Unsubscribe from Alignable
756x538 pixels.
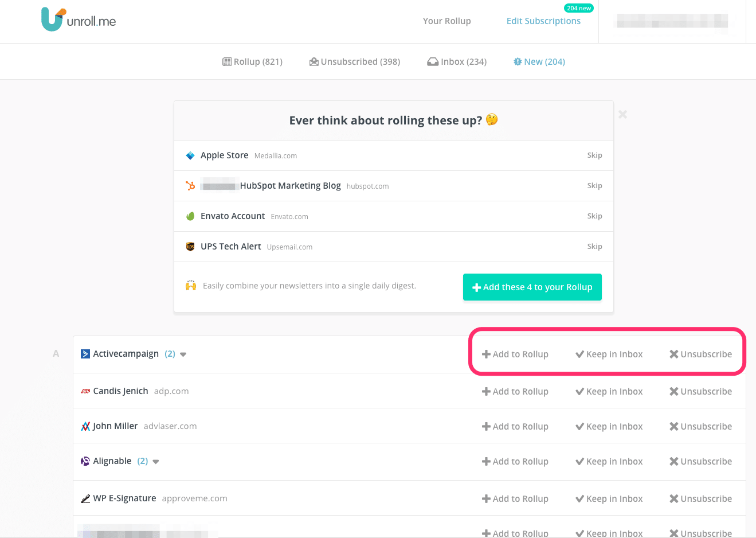coord(700,462)
